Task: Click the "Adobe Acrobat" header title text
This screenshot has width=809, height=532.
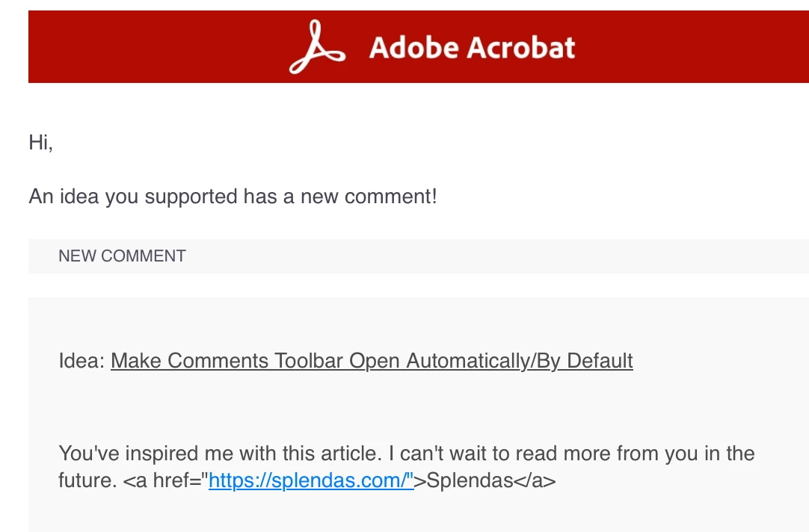Action: coord(472,47)
